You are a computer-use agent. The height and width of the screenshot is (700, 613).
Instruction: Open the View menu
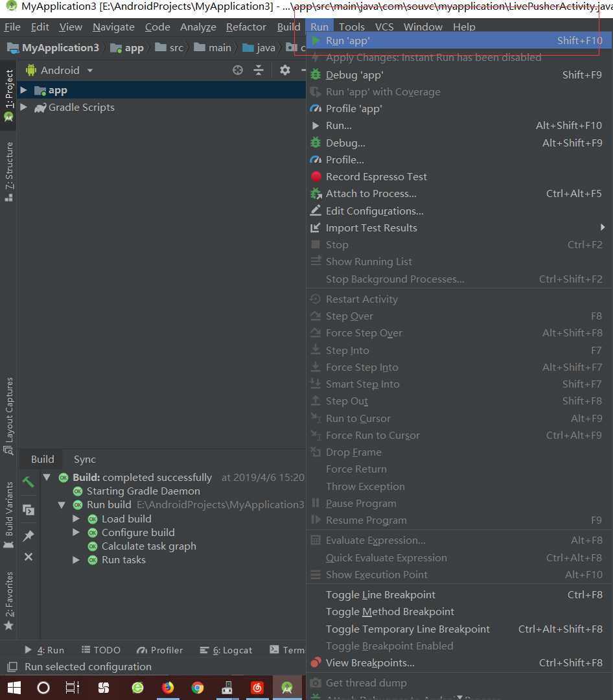point(71,27)
